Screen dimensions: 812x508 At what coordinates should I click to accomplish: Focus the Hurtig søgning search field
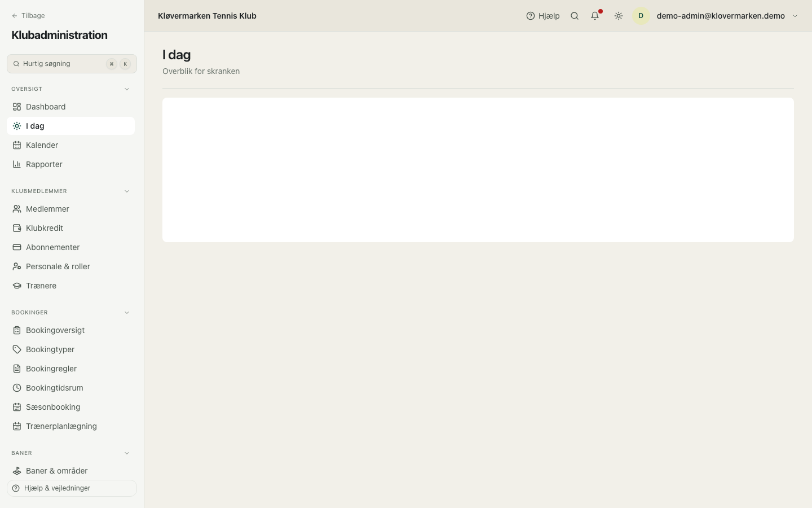(x=72, y=64)
